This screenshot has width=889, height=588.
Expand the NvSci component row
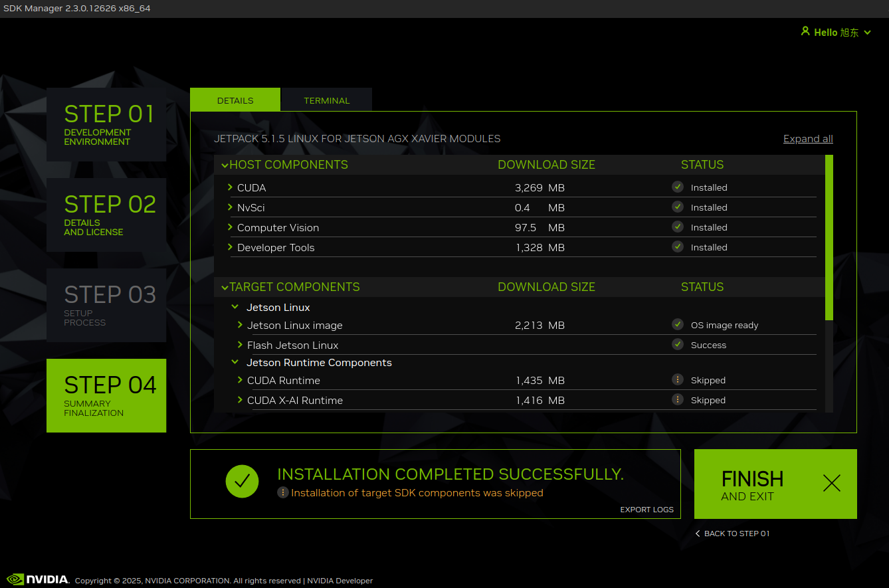[230, 207]
